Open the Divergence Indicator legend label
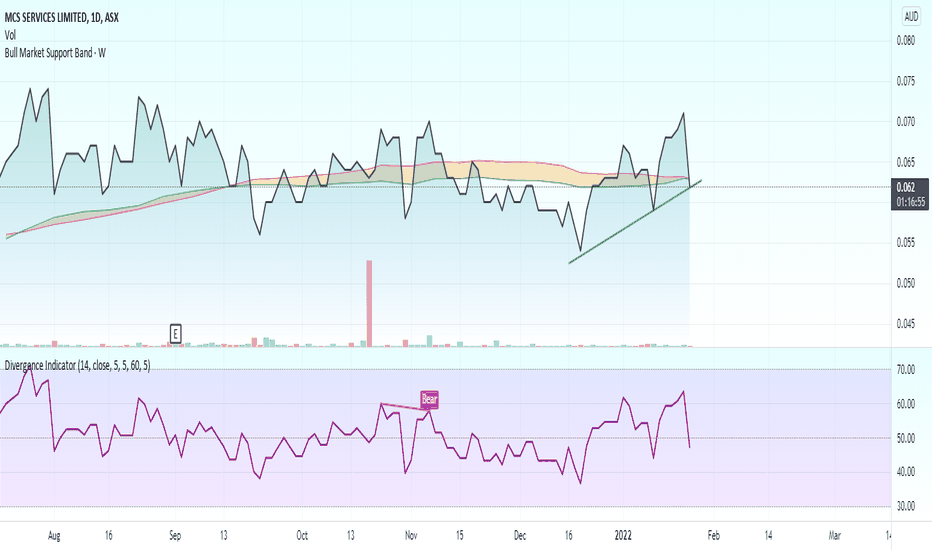This screenshot has width=932, height=550. (x=77, y=365)
